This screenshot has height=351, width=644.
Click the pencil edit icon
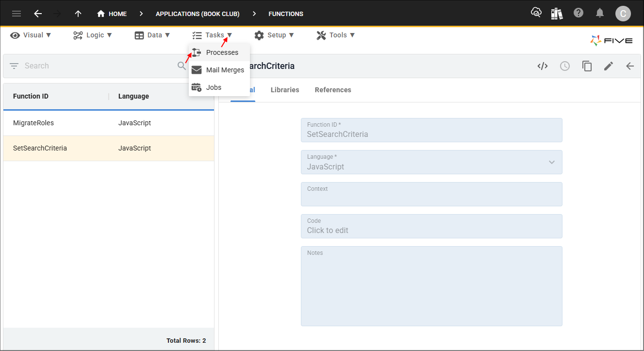click(x=609, y=66)
